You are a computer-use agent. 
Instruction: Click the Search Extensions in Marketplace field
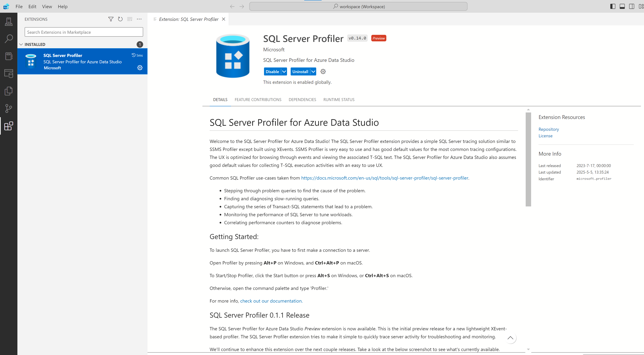[x=84, y=32]
